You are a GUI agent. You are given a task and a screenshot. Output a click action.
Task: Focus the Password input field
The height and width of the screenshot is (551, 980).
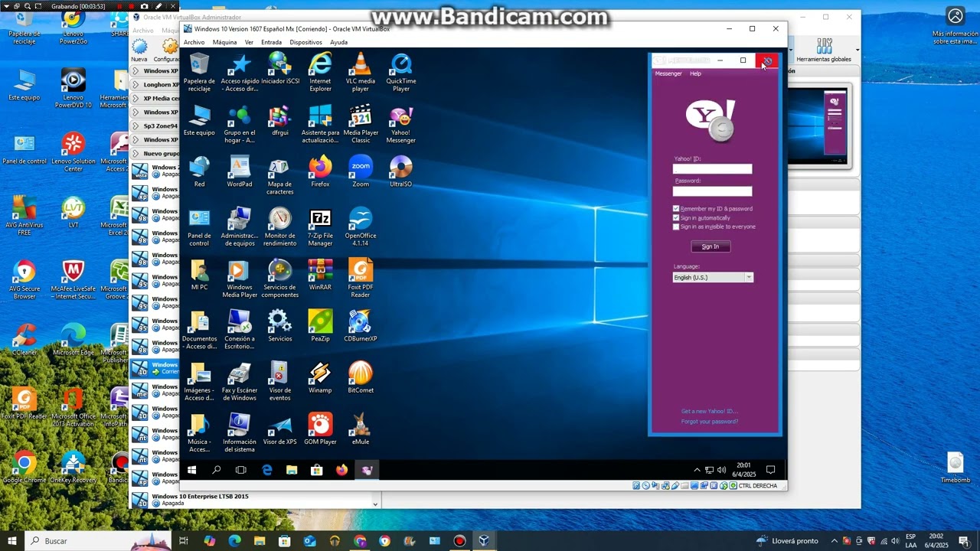click(712, 191)
